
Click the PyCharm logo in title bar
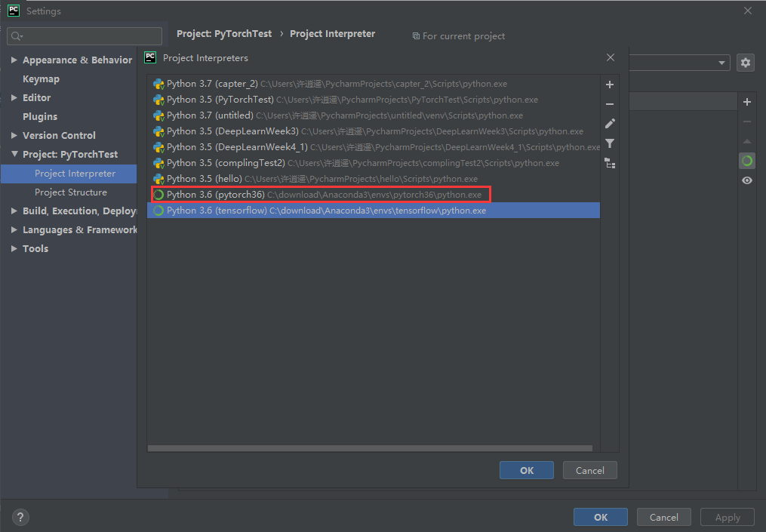(12, 10)
